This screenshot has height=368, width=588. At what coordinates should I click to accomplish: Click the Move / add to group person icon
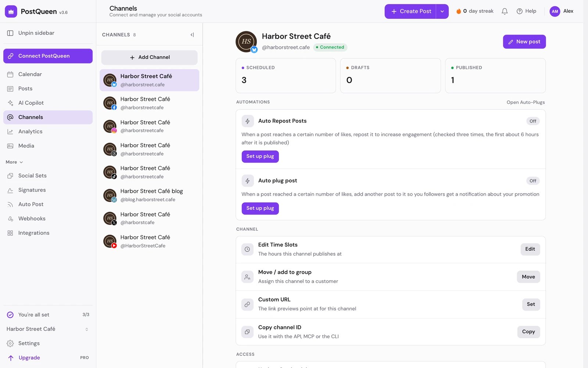pos(247,277)
